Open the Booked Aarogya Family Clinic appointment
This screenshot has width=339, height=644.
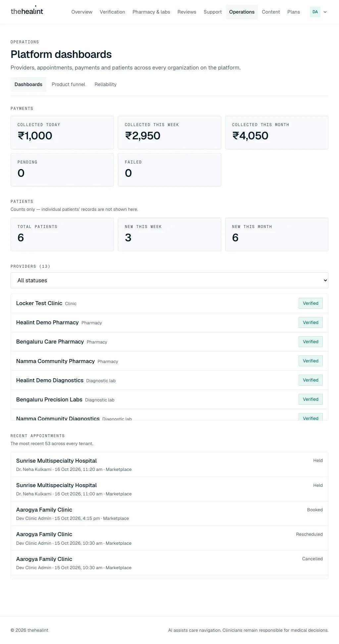(169, 514)
